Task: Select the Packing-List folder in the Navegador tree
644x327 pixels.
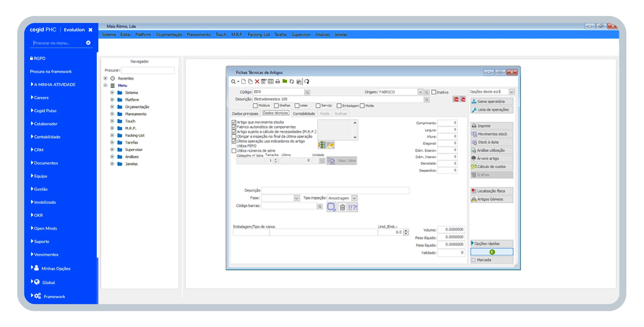Action: [x=134, y=135]
